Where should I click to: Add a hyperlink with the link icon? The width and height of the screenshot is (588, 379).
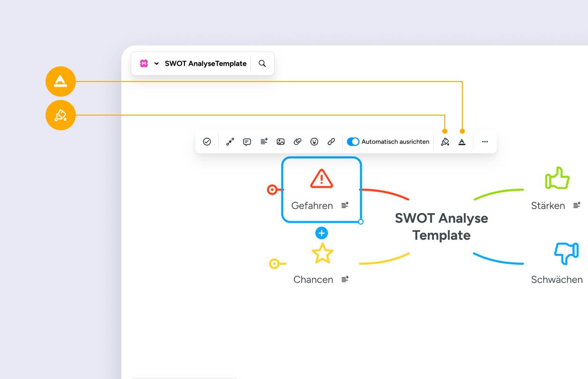(331, 142)
